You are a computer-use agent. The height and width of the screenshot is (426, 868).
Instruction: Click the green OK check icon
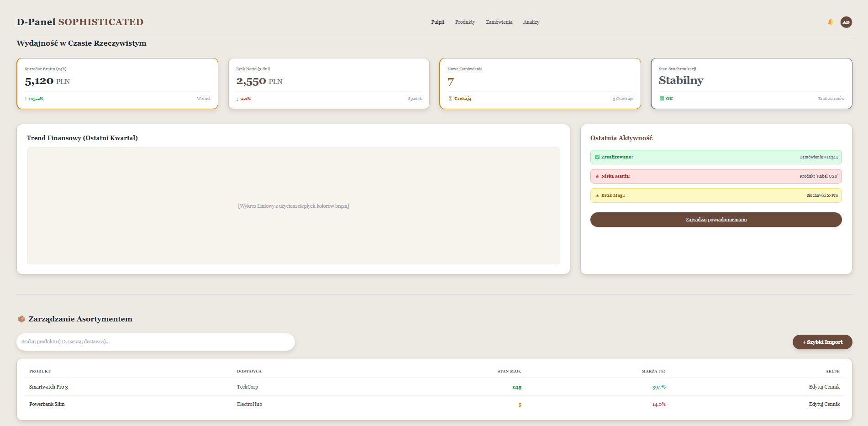tap(662, 99)
